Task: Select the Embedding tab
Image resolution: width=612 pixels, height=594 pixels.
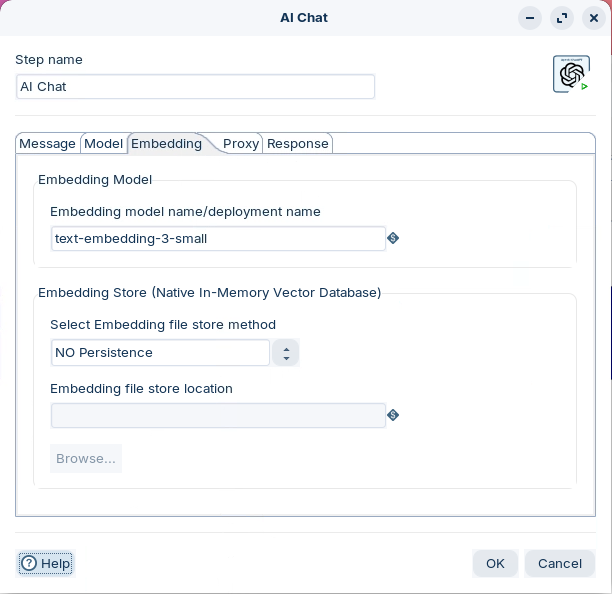Action: click(x=166, y=143)
